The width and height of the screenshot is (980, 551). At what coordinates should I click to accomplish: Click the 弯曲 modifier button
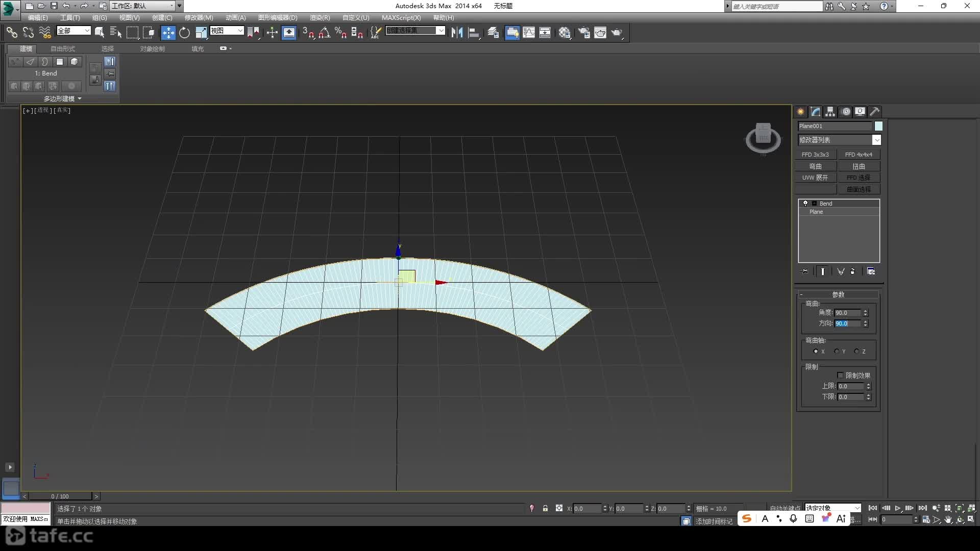[815, 166]
